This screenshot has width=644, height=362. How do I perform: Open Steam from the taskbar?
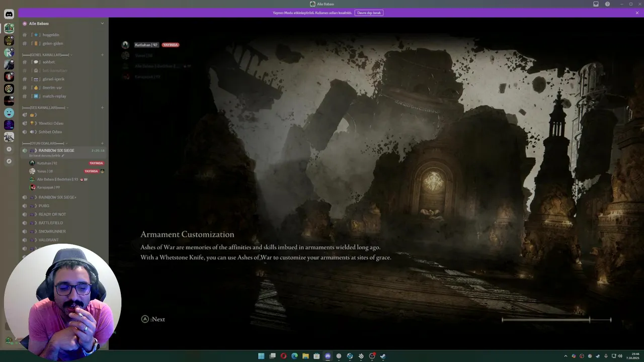(x=383, y=356)
